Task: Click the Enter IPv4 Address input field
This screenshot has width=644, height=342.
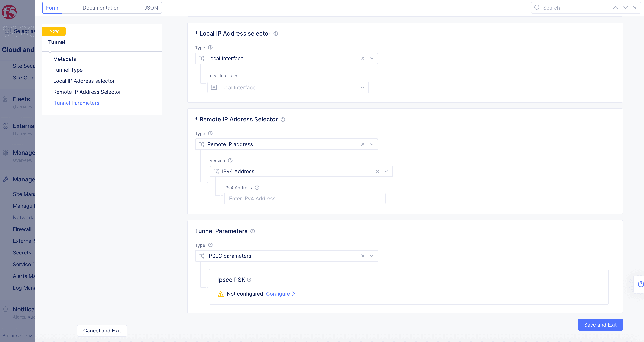Action: (x=305, y=198)
